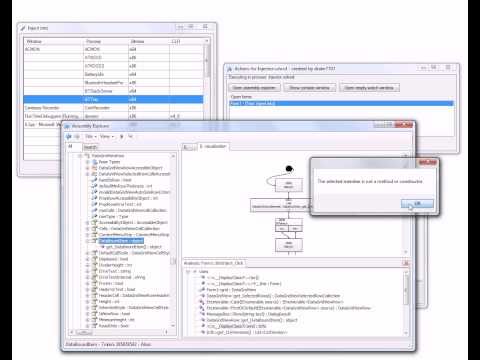This screenshot has height=360, width=480.
Task: Click the pin icon in Assembly Explorer toolbar
Action: (122, 136)
